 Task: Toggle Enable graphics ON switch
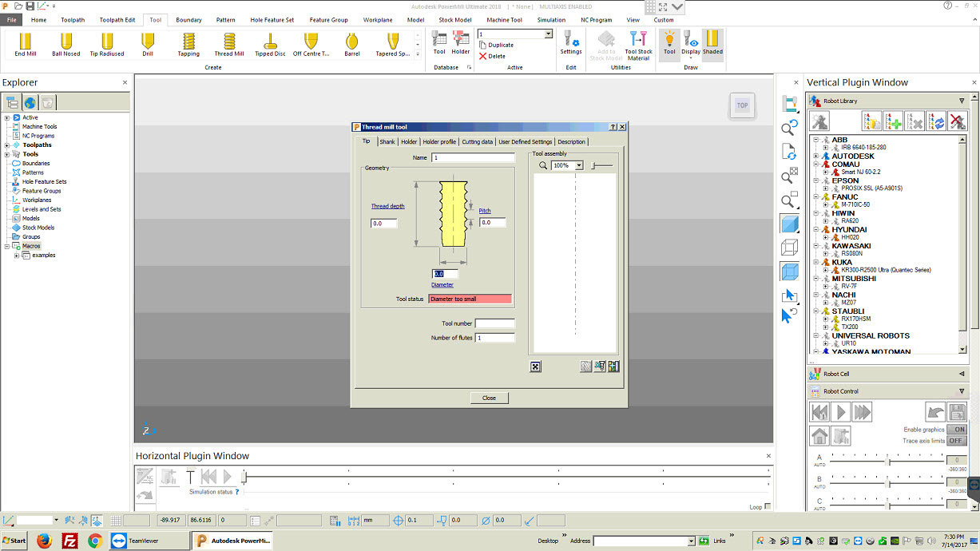(957, 430)
